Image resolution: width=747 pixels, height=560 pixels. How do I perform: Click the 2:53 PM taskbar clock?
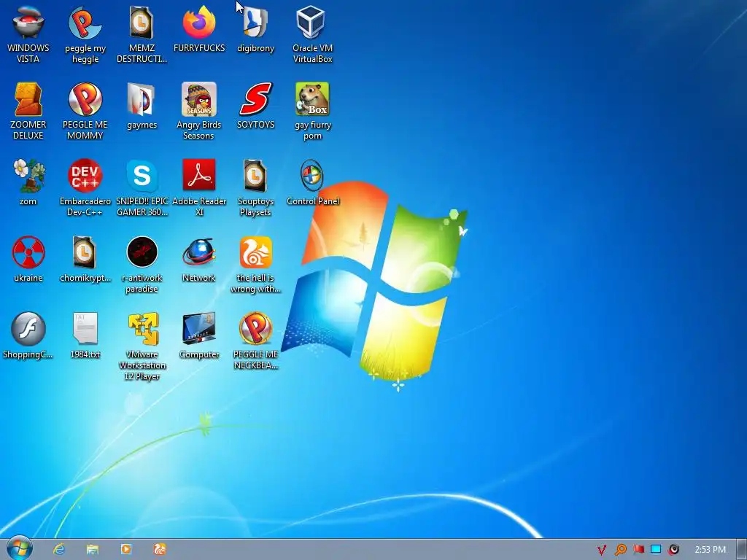[710, 550]
